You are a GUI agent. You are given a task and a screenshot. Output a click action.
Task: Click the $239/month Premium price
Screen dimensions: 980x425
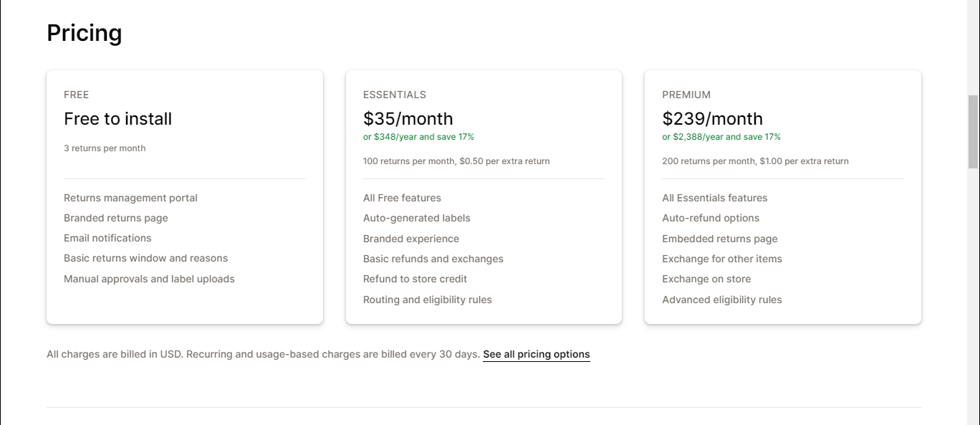point(713,118)
